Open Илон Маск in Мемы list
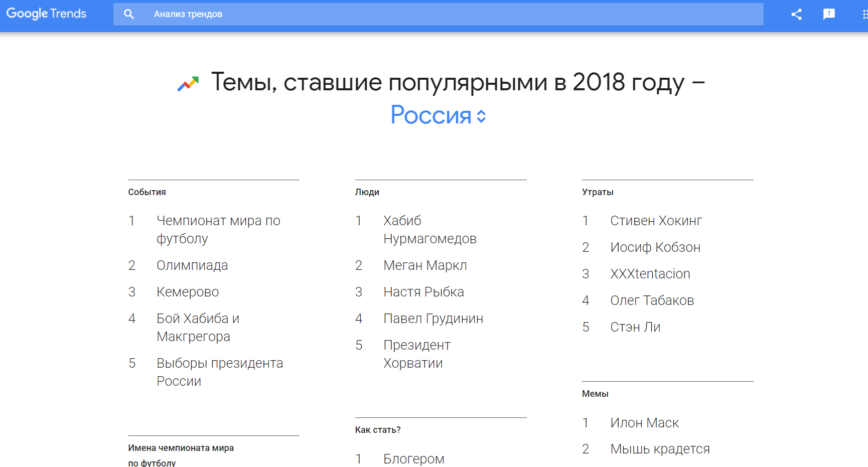868x467 pixels. [x=645, y=423]
